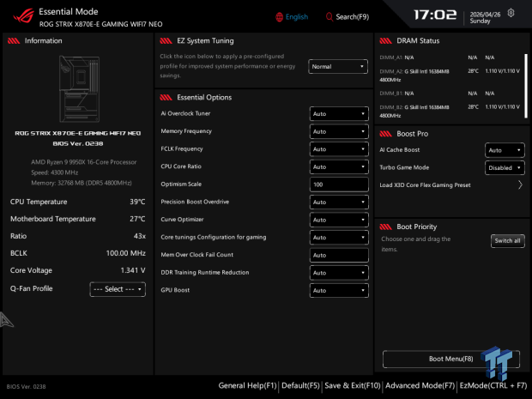Click the DIMM_A1: N/A entry
The height and width of the screenshot is (399, 532).
pyautogui.click(x=396, y=57)
